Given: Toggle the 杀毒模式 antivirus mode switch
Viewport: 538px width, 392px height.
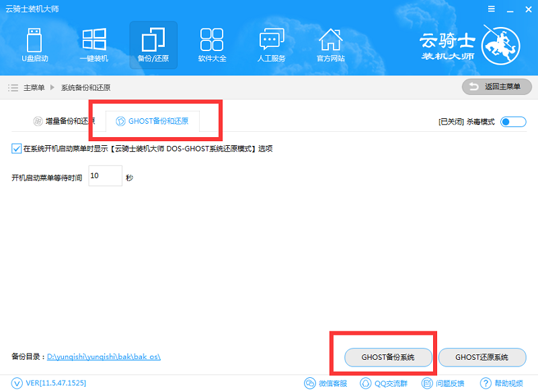Looking at the screenshot, I should click(x=513, y=122).
